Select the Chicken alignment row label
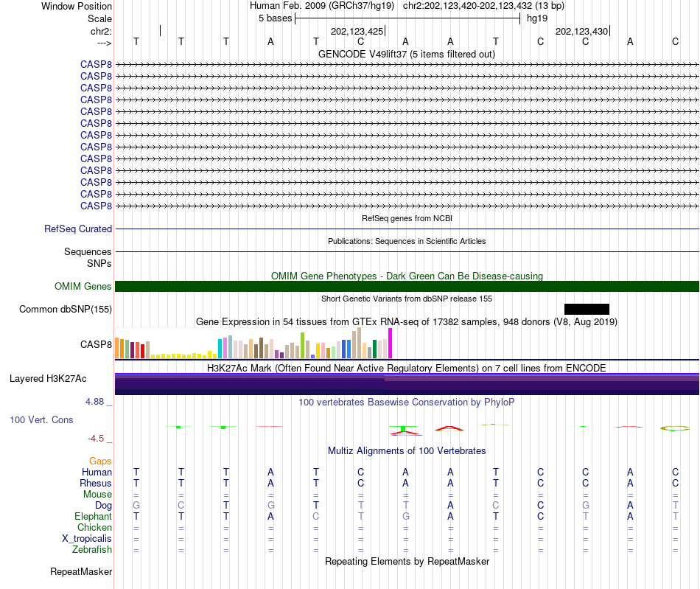Screen dimensions: 700x589 [94, 527]
